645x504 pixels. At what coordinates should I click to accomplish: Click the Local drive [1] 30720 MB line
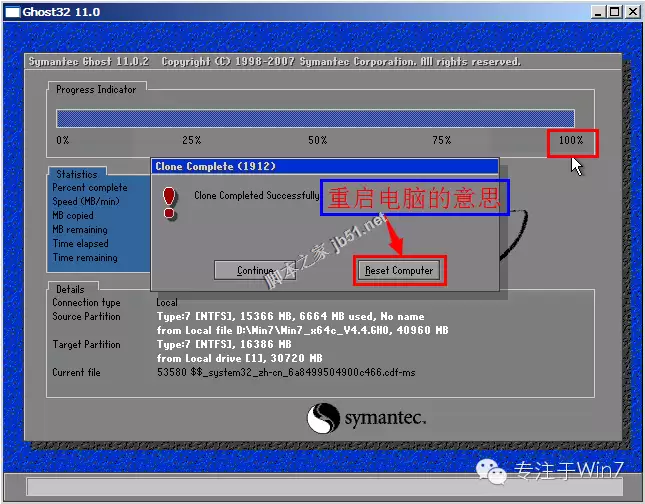pos(239,358)
